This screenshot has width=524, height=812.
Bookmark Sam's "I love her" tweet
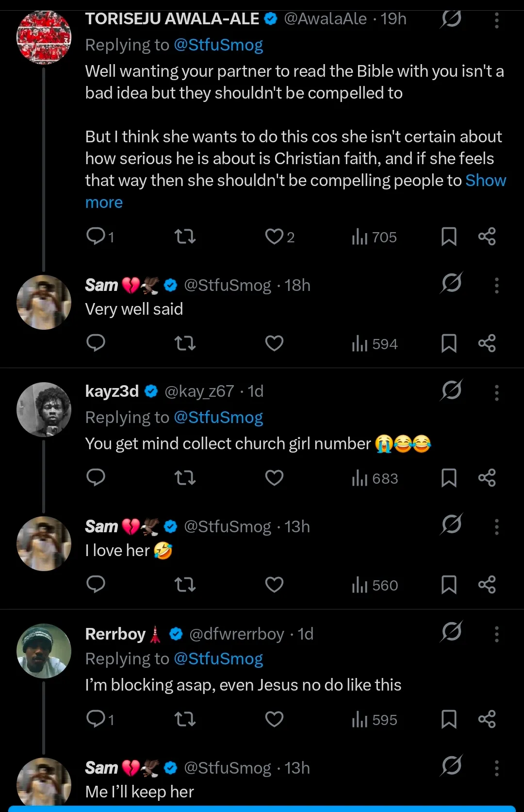tap(449, 585)
